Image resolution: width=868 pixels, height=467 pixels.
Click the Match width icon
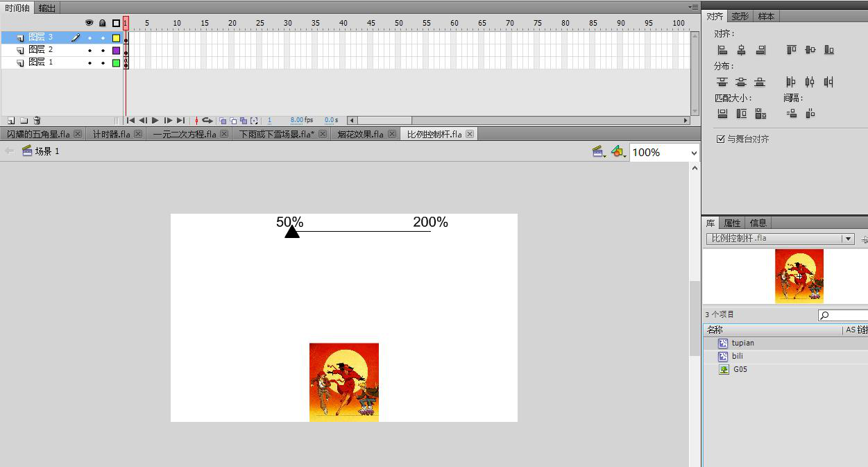coord(722,114)
